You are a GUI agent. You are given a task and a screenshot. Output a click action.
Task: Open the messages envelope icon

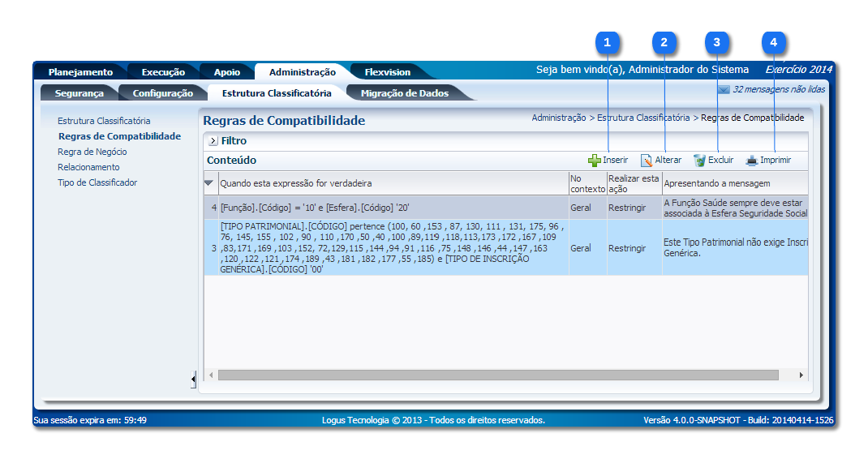tap(724, 90)
